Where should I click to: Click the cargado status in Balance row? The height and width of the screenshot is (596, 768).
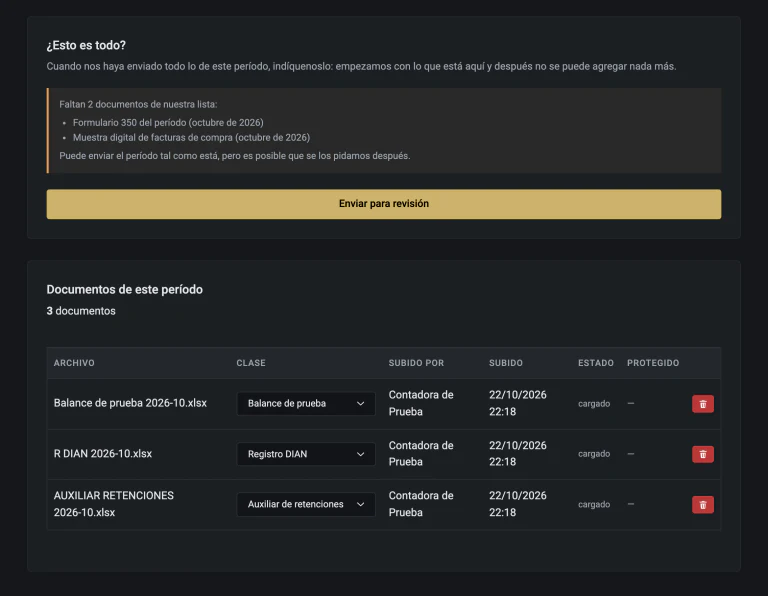(x=594, y=404)
